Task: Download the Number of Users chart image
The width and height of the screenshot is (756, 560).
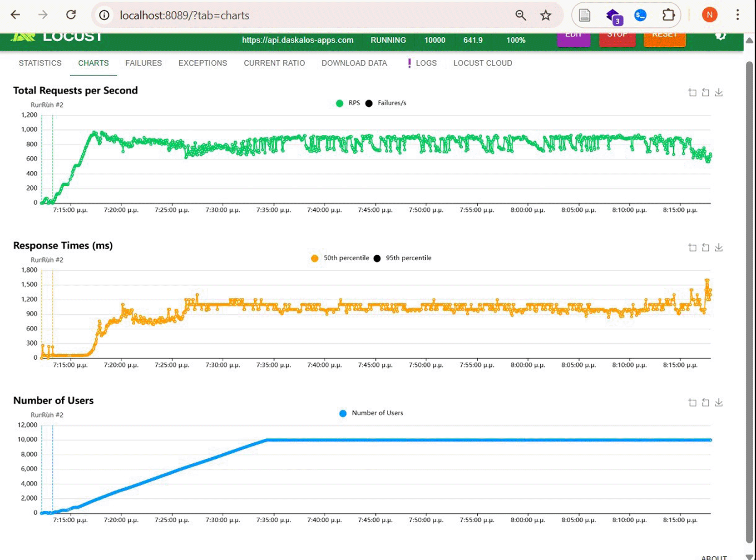Action: (719, 402)
